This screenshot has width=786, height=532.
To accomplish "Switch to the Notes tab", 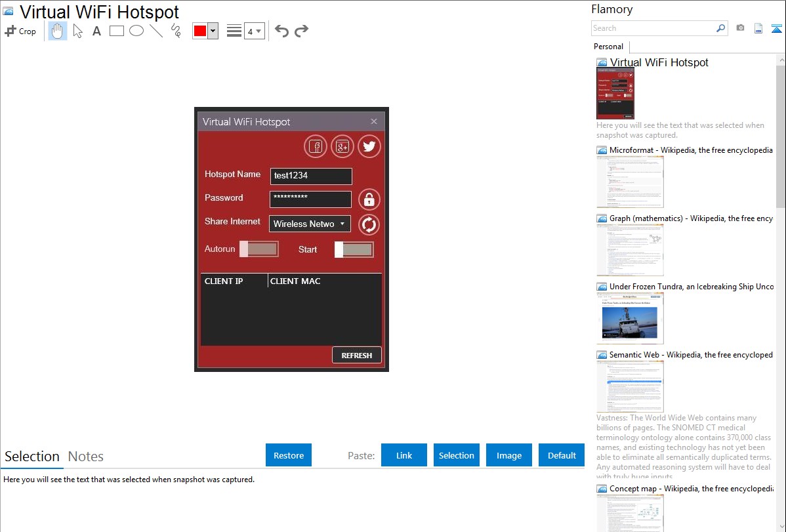I will coord(86,457).
